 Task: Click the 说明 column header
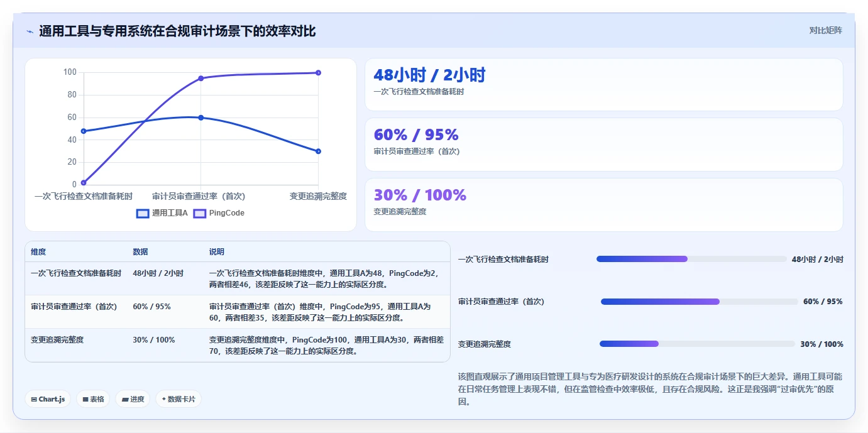(x=217, y=252)
